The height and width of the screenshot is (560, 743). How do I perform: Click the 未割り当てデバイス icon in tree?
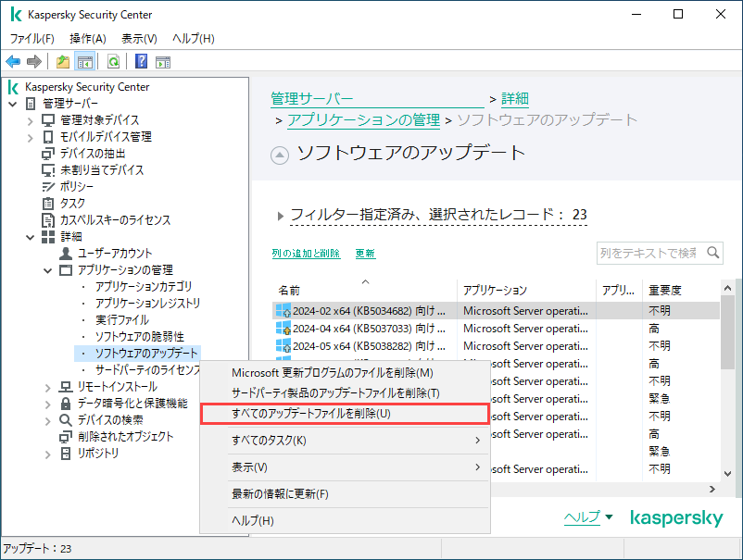(x=48, y=170)
